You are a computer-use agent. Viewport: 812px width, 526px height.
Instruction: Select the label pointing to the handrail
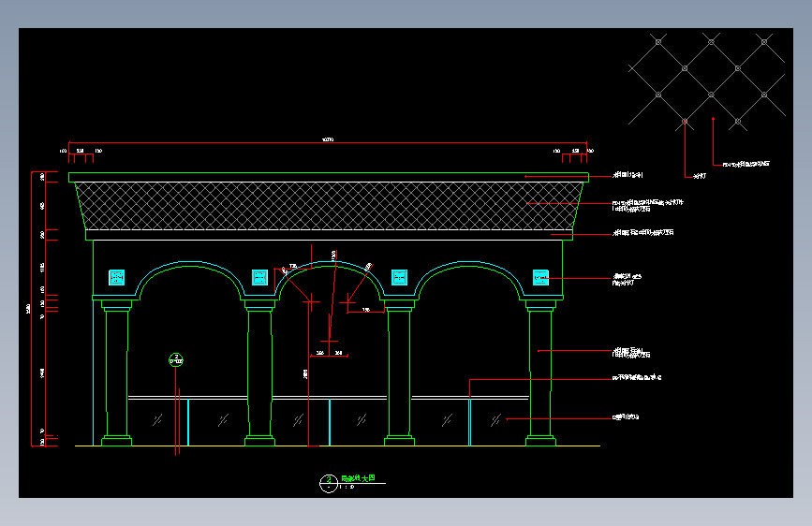(x=637, y=377)
